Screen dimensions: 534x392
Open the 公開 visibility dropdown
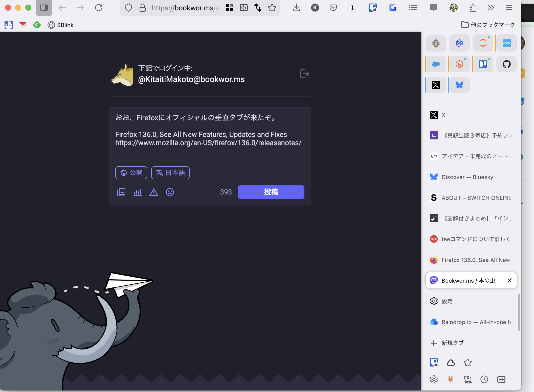coord(131,173)
